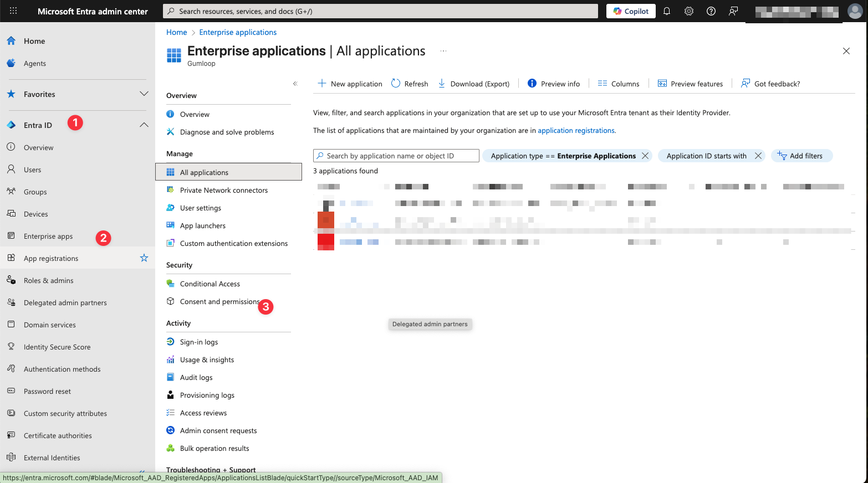Viewport: 868px width, 483px height.
Task: Open Custom security attributes in sidebar
Action: coord(65,413)
